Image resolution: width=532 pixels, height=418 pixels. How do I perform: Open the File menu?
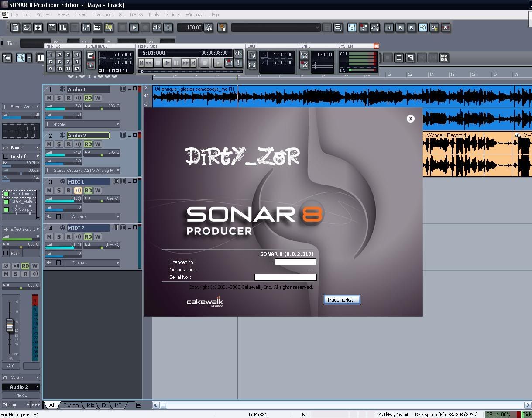click(14, 14)
